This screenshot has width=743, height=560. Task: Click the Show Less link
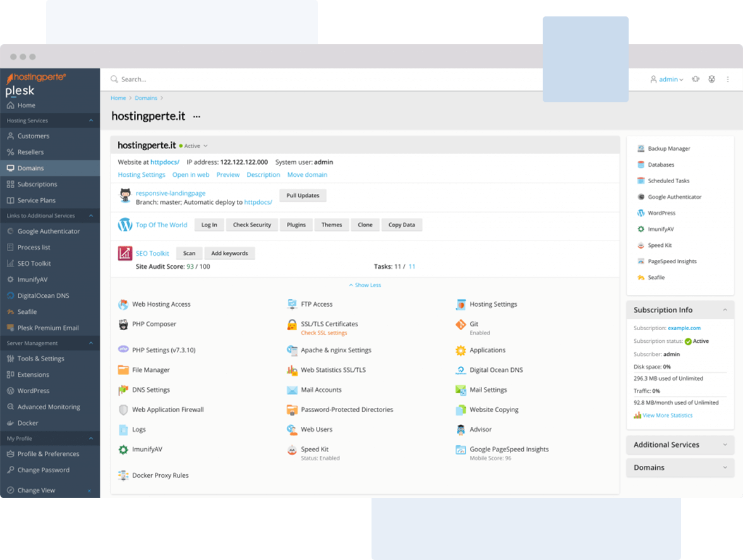(x=365, y=285)
